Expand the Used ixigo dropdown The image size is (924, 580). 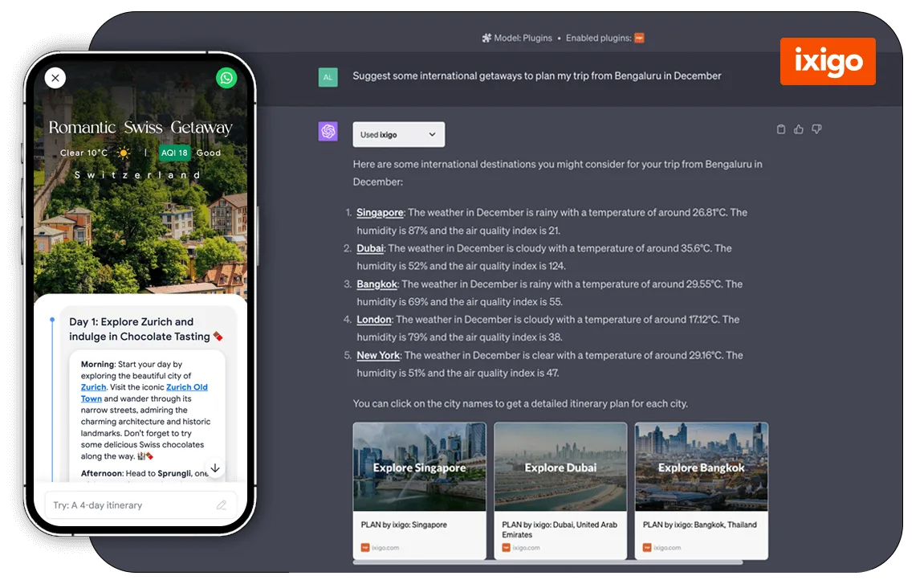click(x=398, y=134)
